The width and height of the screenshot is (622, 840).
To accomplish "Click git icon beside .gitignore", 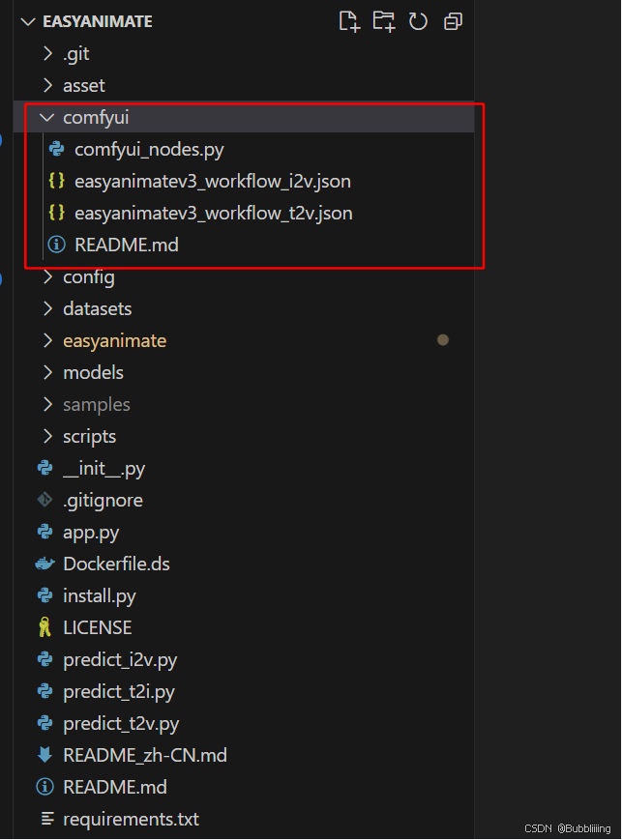I will 45,500.
